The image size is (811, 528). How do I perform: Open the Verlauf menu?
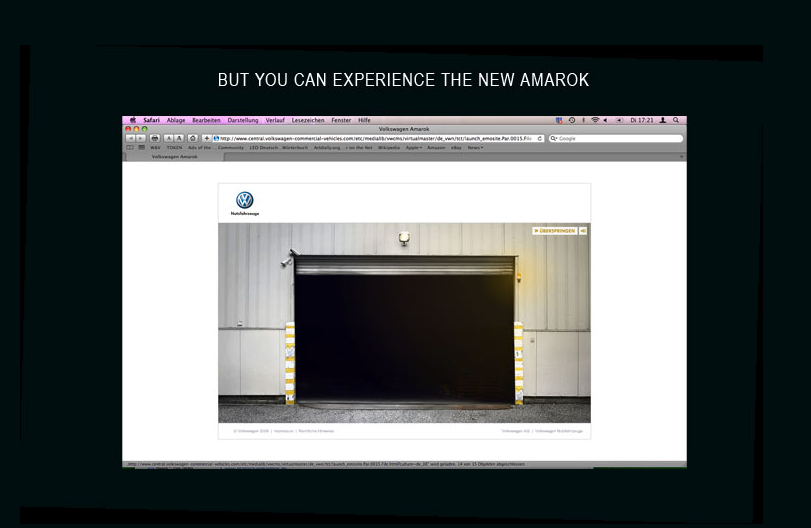(x=275, y=120)
